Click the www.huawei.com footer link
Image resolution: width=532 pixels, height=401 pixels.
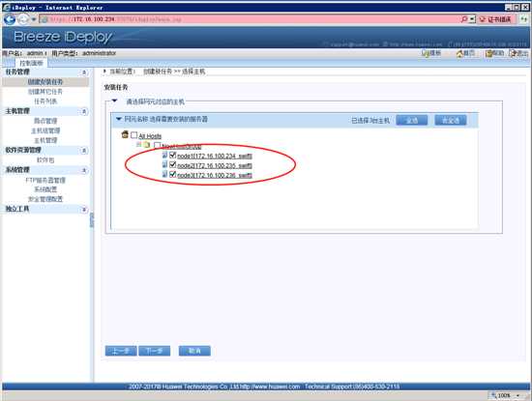point(271,387)
